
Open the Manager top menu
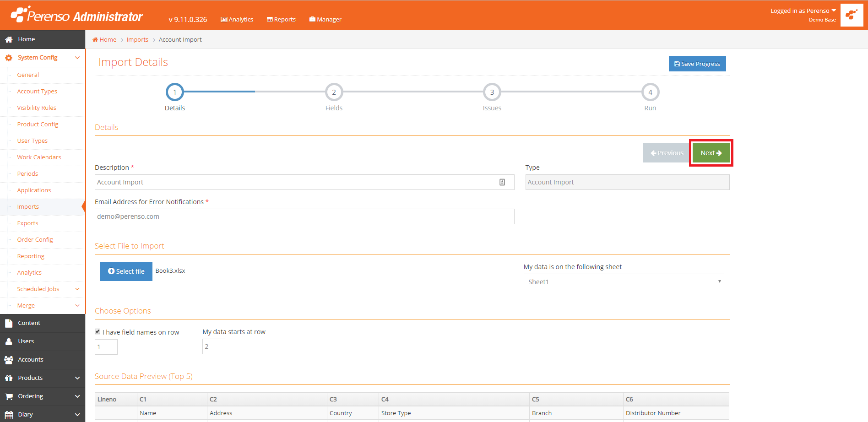point(325,20)
